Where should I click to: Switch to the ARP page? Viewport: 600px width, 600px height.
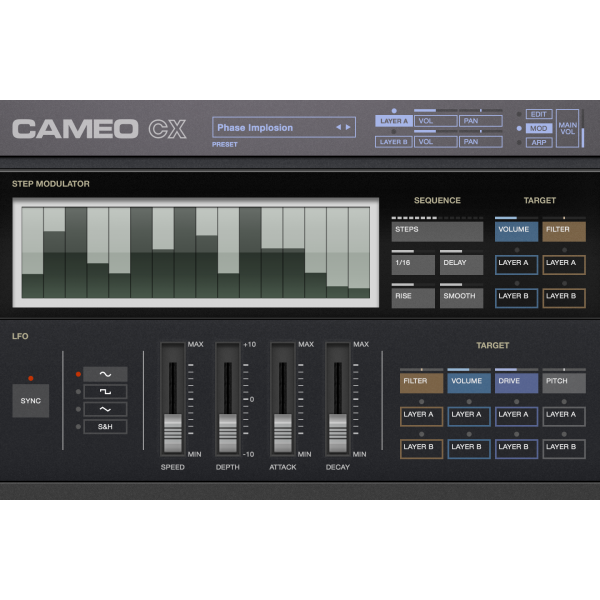coord(539,142)
